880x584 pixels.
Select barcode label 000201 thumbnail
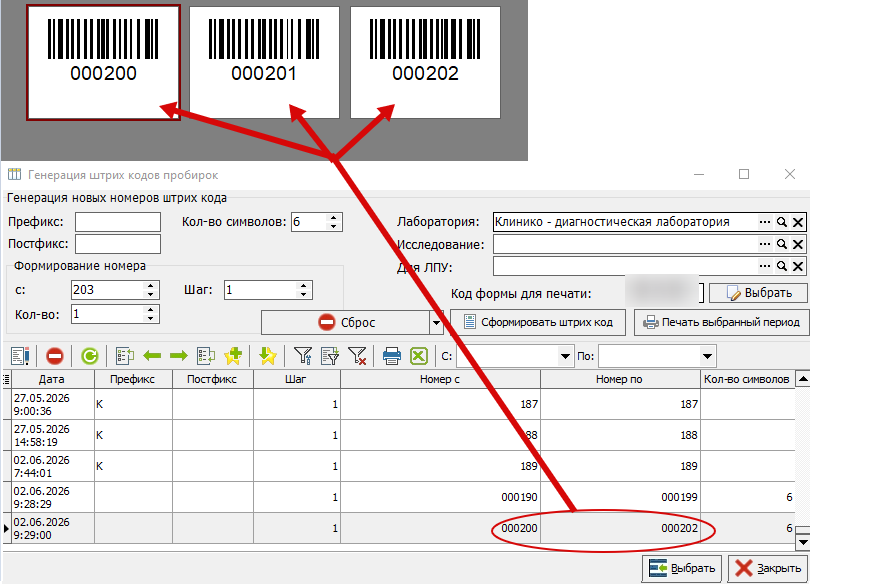click(x=264, y=62)
